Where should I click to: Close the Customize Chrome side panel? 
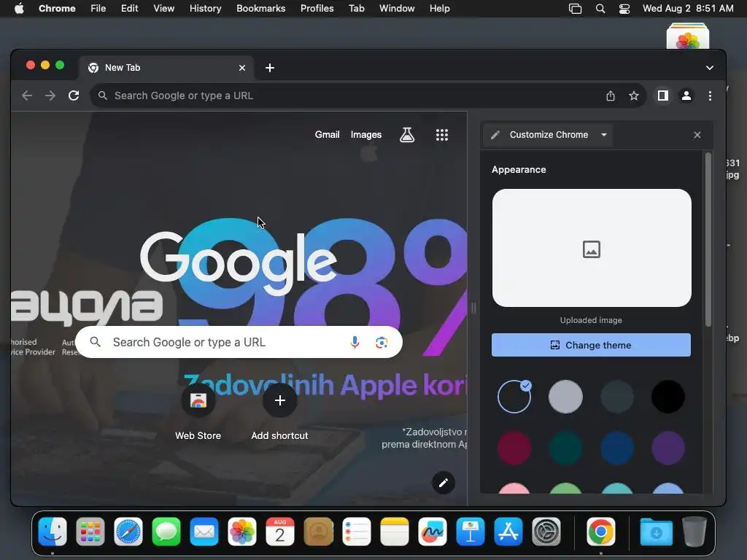(x=697, y=135)
